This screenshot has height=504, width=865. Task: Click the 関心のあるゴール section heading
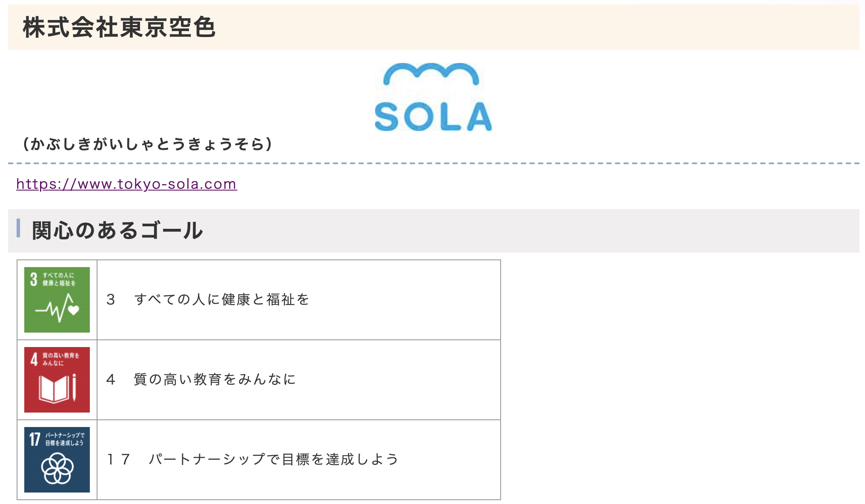coord(117,231)
